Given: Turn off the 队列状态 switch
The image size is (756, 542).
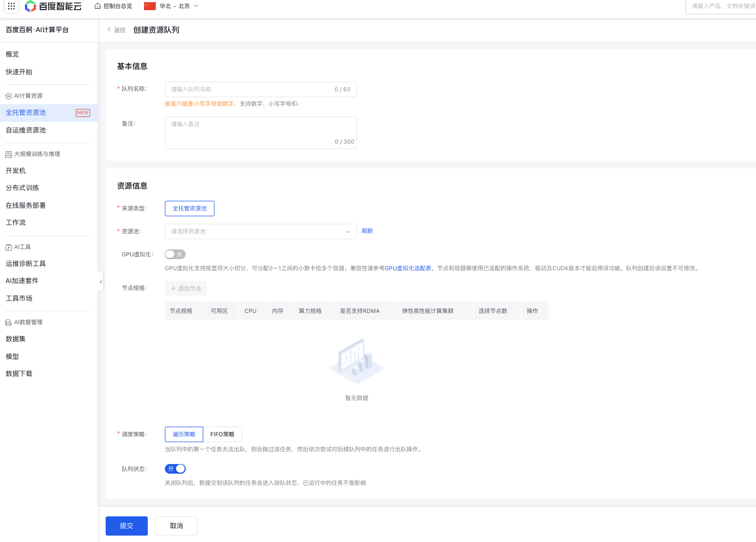Looking at the screenshot, I should click(x=175, y=469).
